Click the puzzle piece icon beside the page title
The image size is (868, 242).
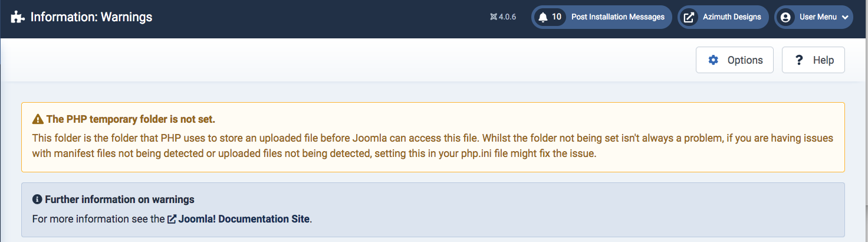click(x=18, y=17)
